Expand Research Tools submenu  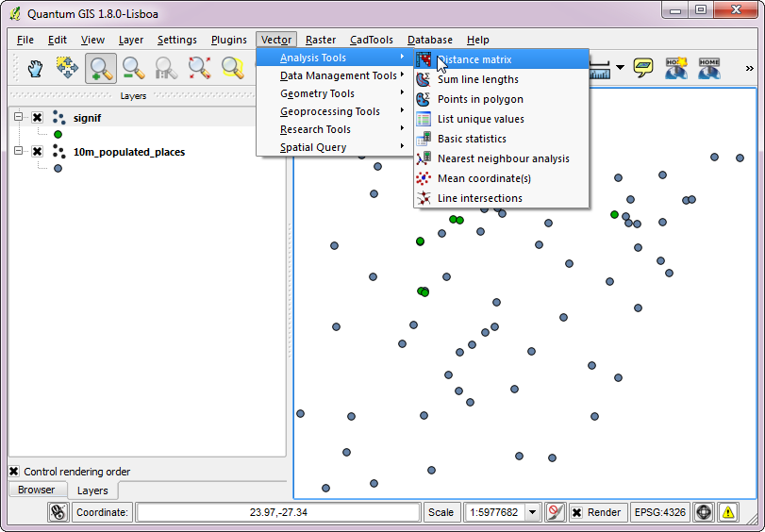(x=335, y=129)
